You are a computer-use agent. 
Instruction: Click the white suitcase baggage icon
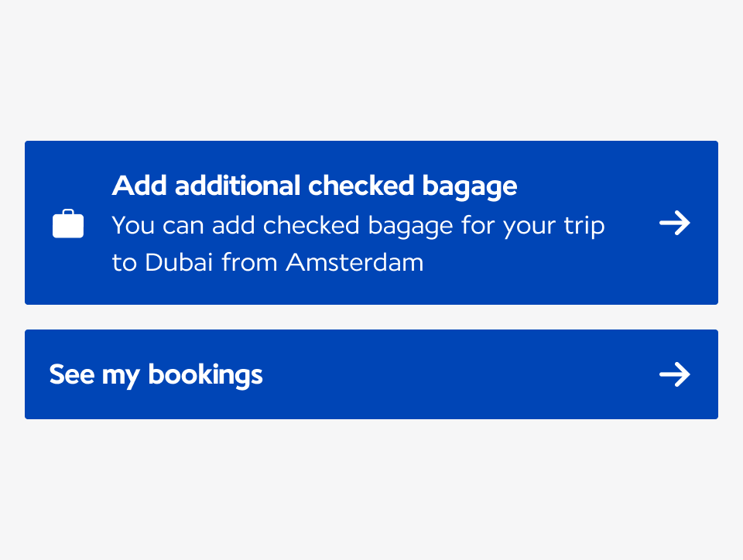(x=68, y=224)
